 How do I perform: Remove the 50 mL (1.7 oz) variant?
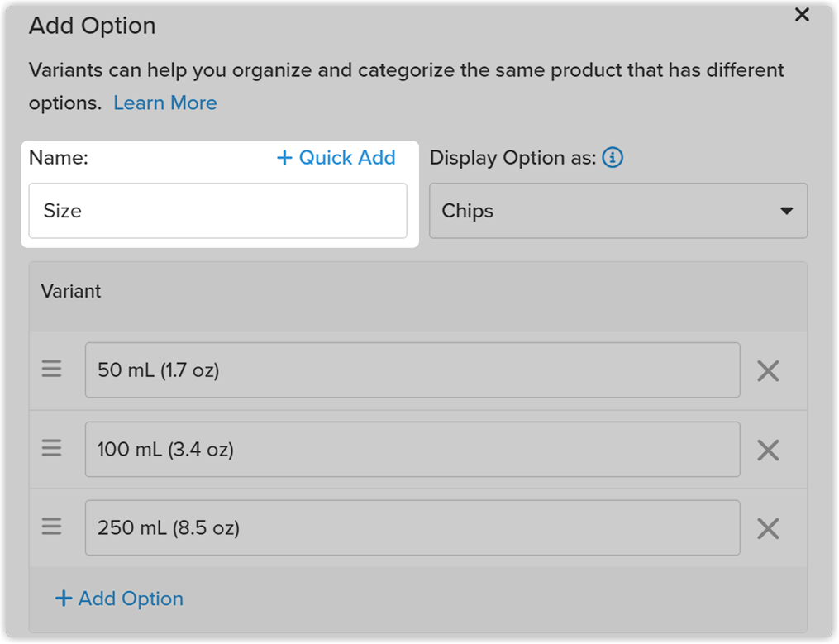tap(768, 370)
